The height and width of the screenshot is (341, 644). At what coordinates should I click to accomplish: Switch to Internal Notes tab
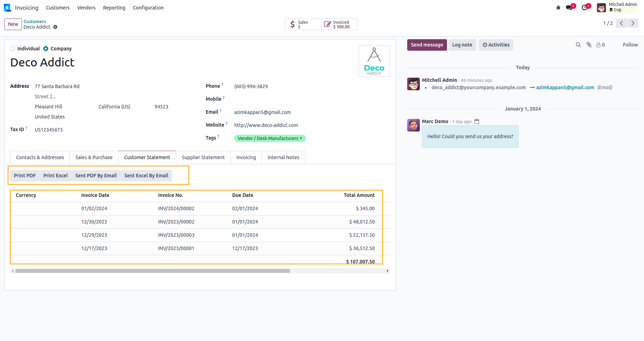pyautogui.click(x=284, y=157)
